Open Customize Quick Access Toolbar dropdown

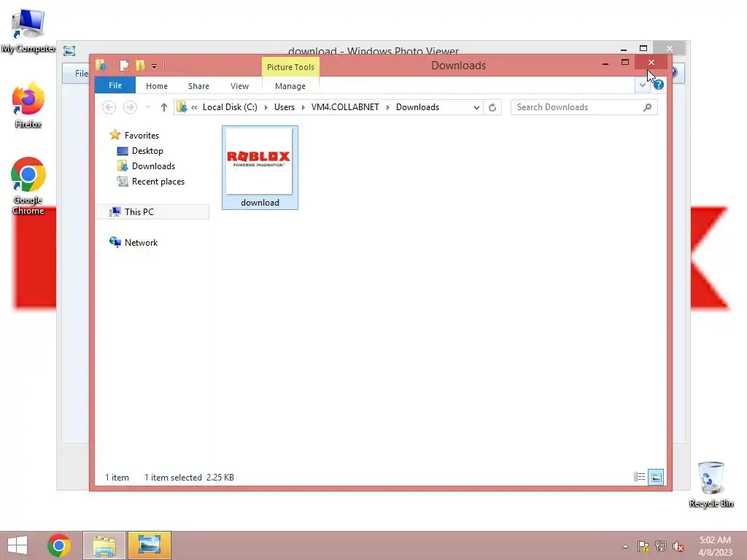154,66
